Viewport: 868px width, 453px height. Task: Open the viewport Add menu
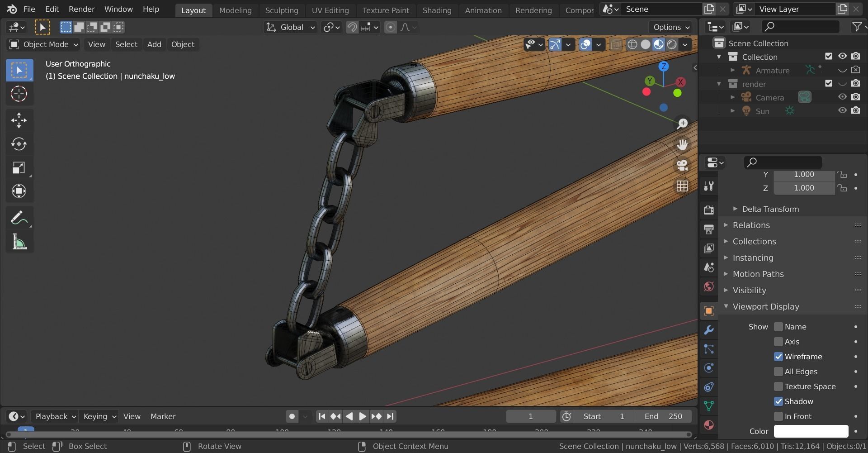tap(154, 44)
